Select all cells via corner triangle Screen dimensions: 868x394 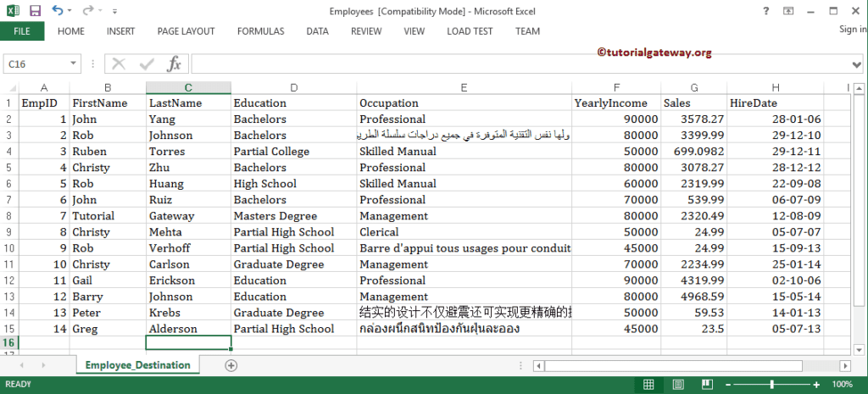click(x=9, y=87)
